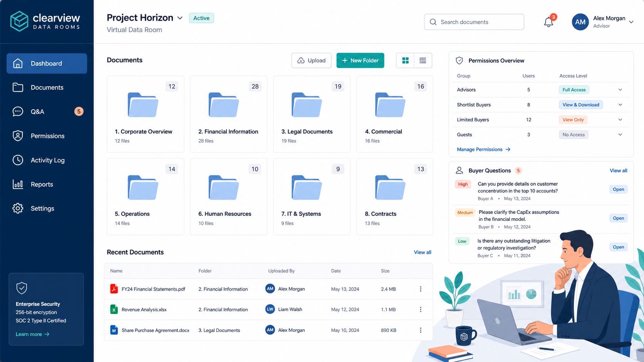Click the Buyer Questions person icon
This screenshot has width=644, height=362.
[459, 170]
